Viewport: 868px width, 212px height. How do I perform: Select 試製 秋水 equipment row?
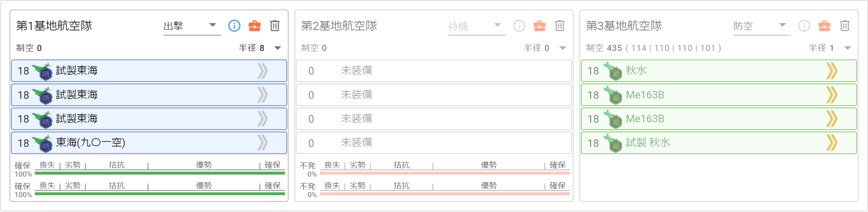[x=719, y=143]
